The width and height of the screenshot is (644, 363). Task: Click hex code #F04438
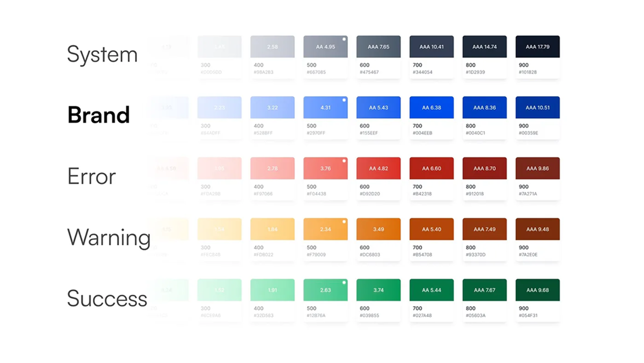tap(316, 194)
